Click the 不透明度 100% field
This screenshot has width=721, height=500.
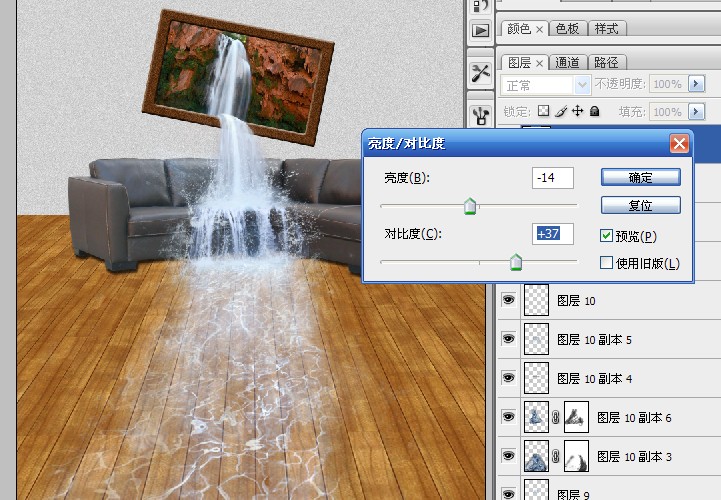pyautogui.click(x=668, y=84)
